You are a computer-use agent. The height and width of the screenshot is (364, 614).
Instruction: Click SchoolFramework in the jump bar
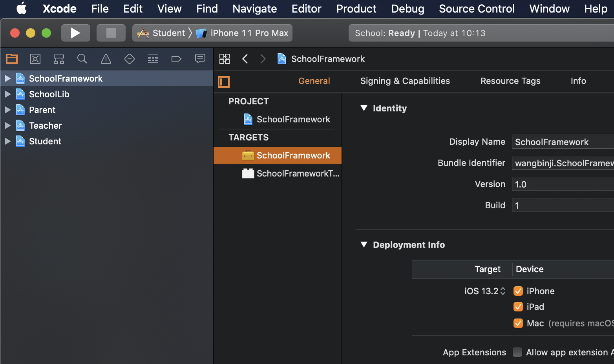pos(328,59)
